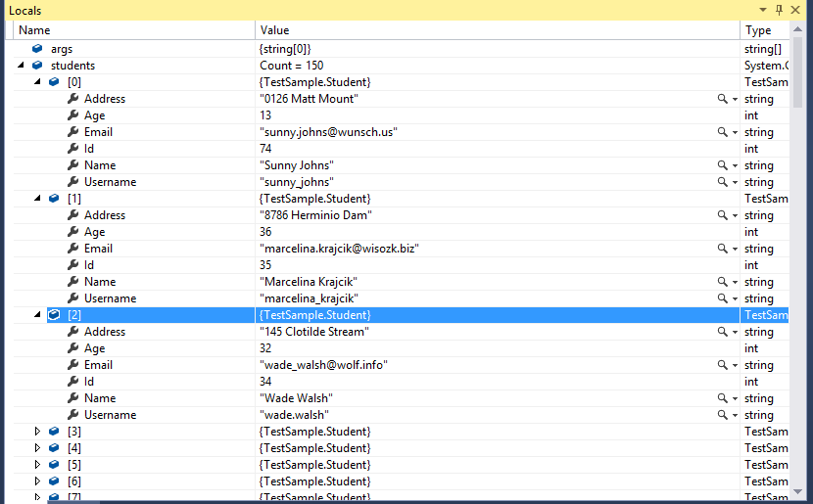This screenshot has width=813, height=504.
Task: Collapse the students list node
Action: (22, 66)
